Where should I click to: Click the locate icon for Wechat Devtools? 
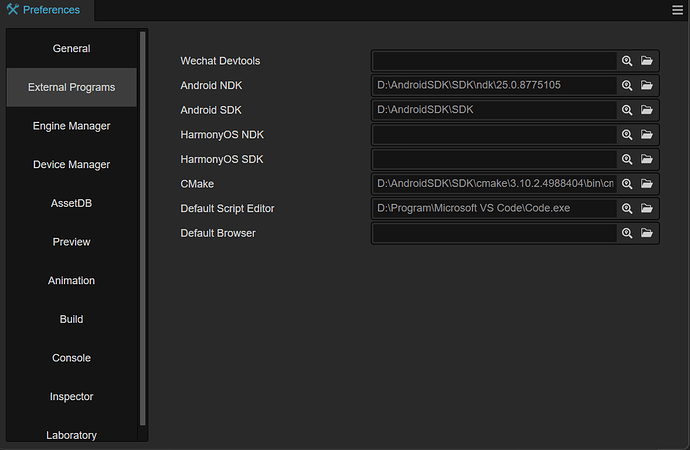627,61
